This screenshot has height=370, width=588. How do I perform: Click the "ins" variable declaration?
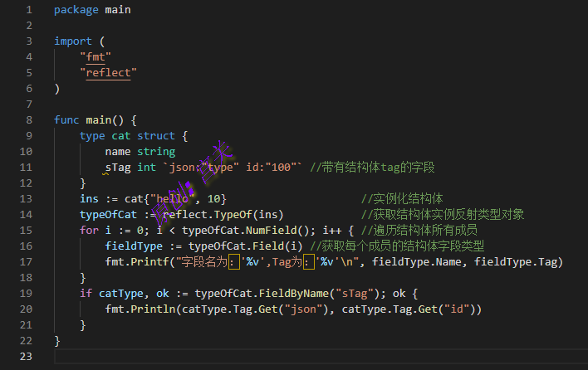(x=89, y=198)
